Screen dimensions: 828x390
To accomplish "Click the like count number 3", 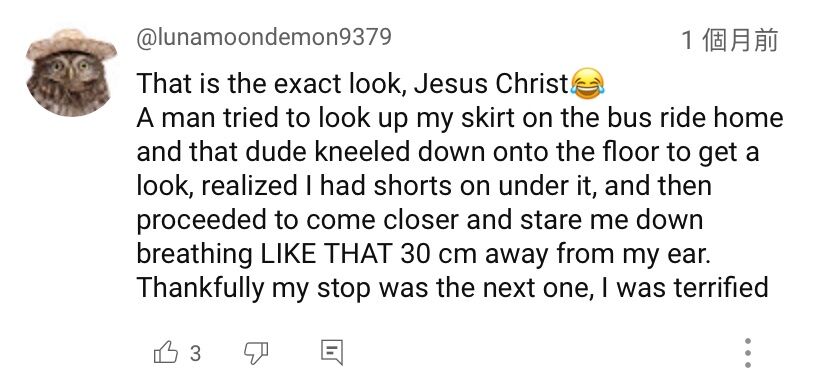I will (x=195, y=353).
